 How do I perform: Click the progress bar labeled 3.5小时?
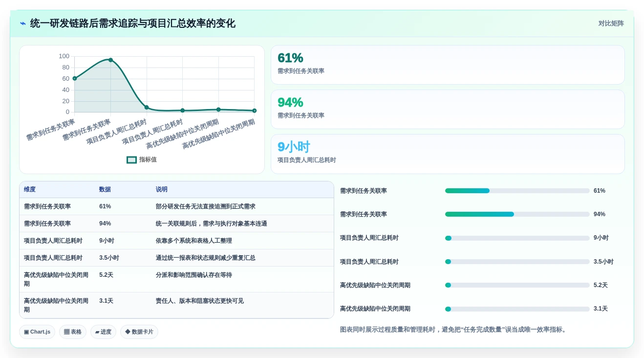tap(517, 262)
